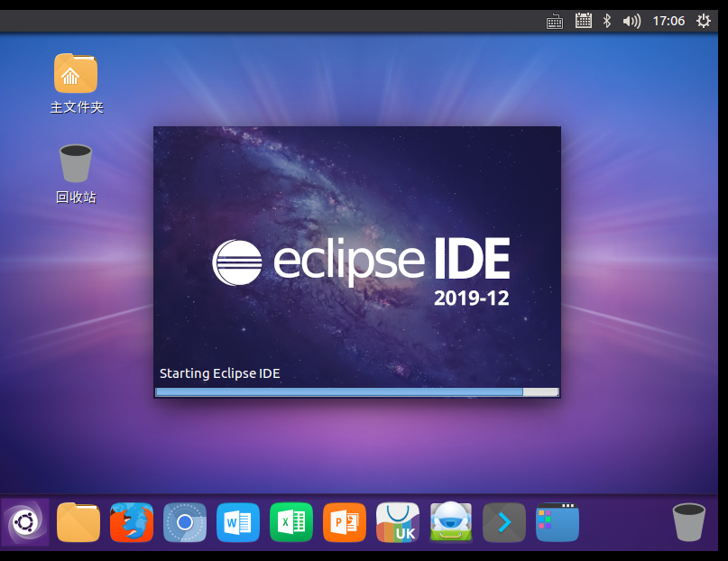The height and width of the screenshot is (561, 728).
Task: Open the trash bin in the dock
Action: [x=689, y=522]
